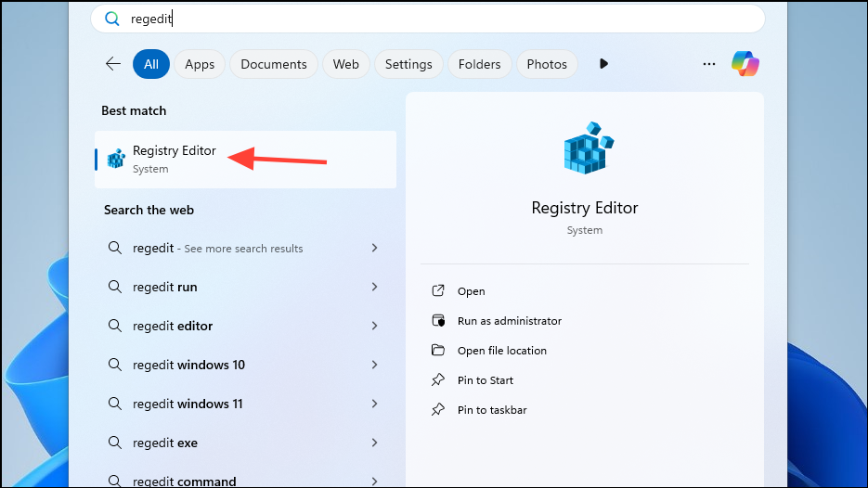Click the 'Registry Editor' title in the details pane
This screenshot has height=488, width=868.
(585, 208)
